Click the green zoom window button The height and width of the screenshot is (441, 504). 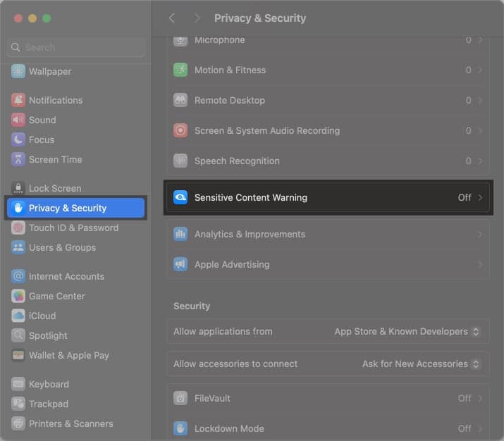[x=47, y=18]
